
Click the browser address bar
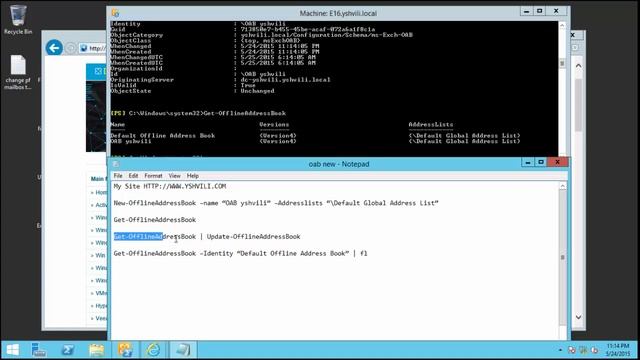[x=93, y=48]
